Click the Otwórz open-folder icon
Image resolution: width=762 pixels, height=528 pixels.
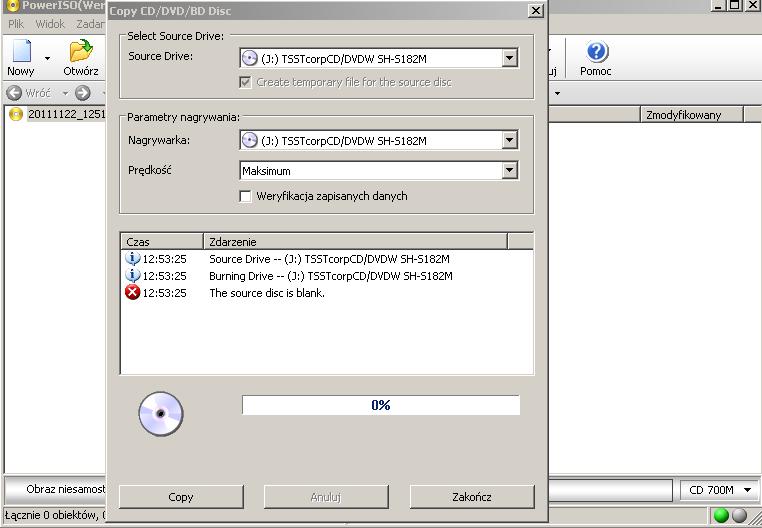pos(81,51)
